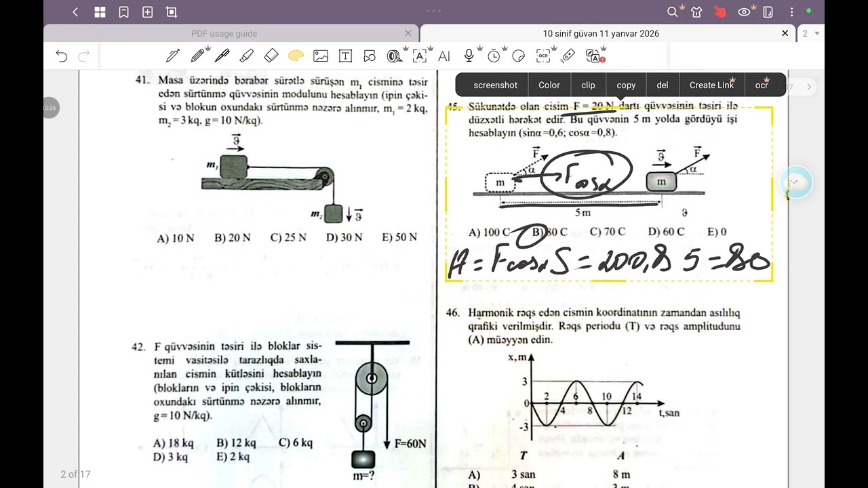The image size is (868, 488).
Task: Open the page thumbnails grid view
Action: (100, 12)
